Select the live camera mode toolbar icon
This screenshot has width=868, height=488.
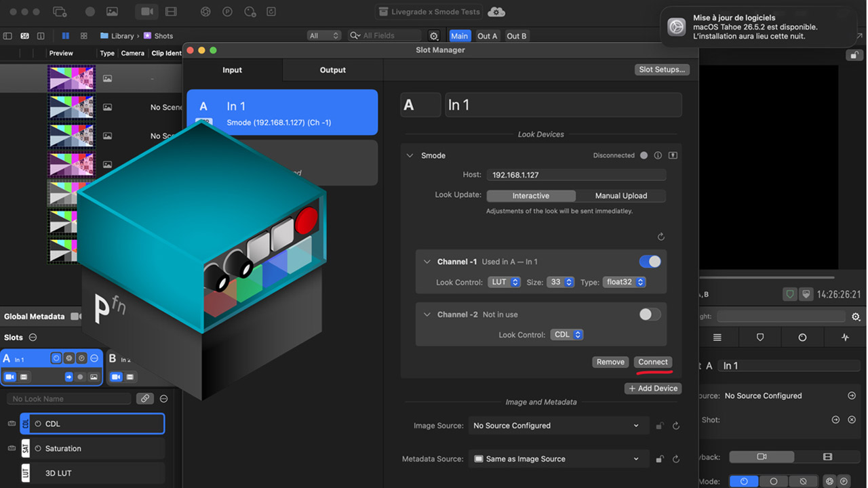coord(146,12)
